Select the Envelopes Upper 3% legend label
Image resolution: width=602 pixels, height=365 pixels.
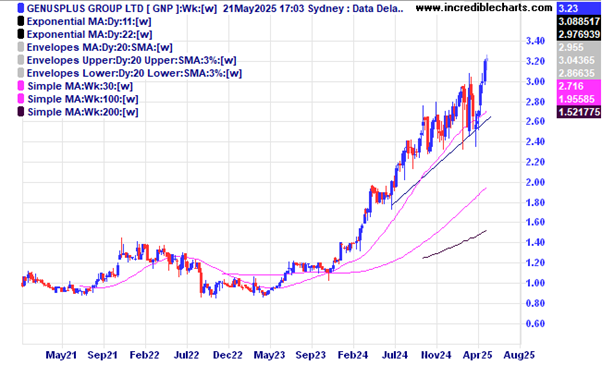click(131, 61)
